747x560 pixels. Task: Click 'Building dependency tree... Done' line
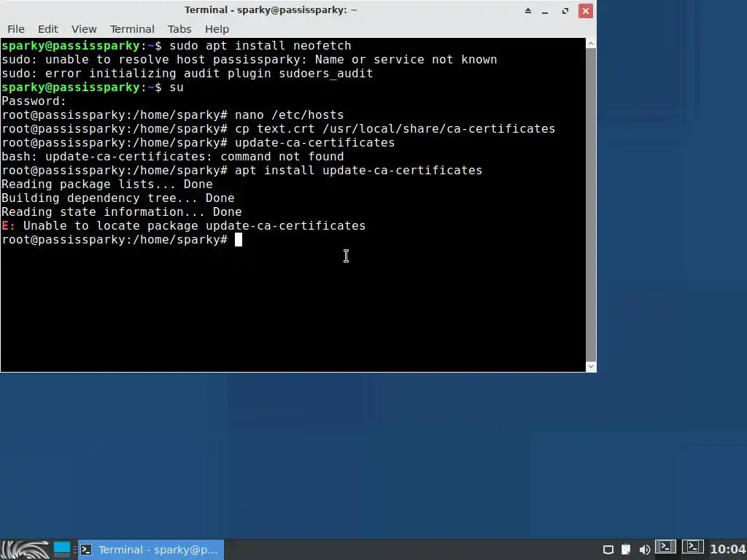pyautogui.click(x=118, y=198)
